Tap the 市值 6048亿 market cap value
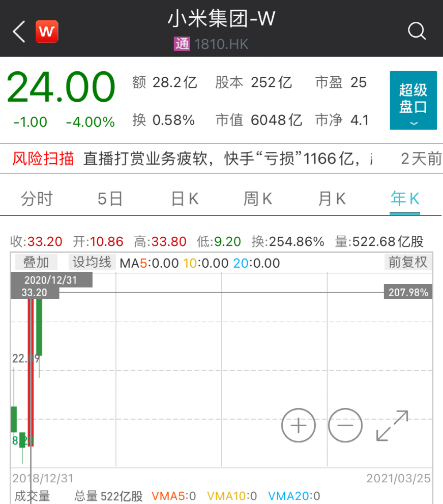Screen dimensions: 443x504 pos(259,120)
